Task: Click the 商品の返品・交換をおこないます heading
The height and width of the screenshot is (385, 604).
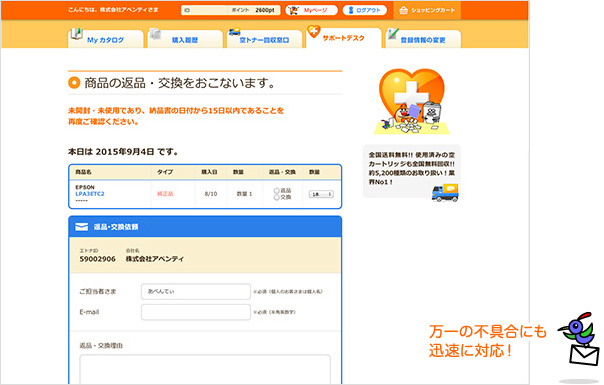Action: [180, 83]
